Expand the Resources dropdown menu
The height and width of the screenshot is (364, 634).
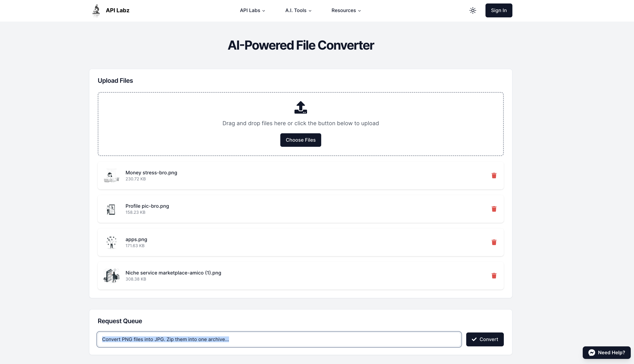coord(346,10)
